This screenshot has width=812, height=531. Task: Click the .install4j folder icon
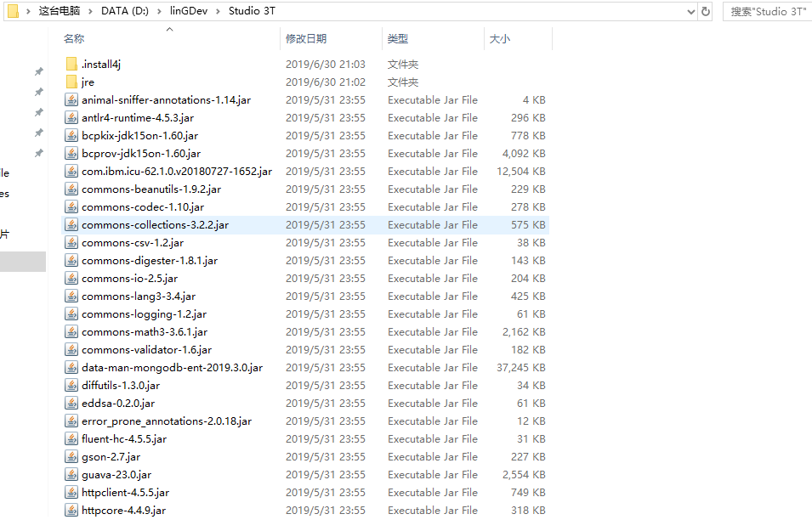[x=71, y=65]
